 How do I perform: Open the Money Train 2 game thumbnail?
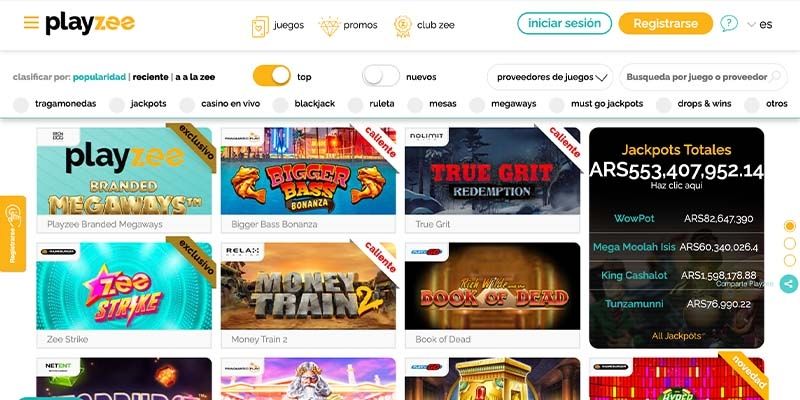click(308, 286)
